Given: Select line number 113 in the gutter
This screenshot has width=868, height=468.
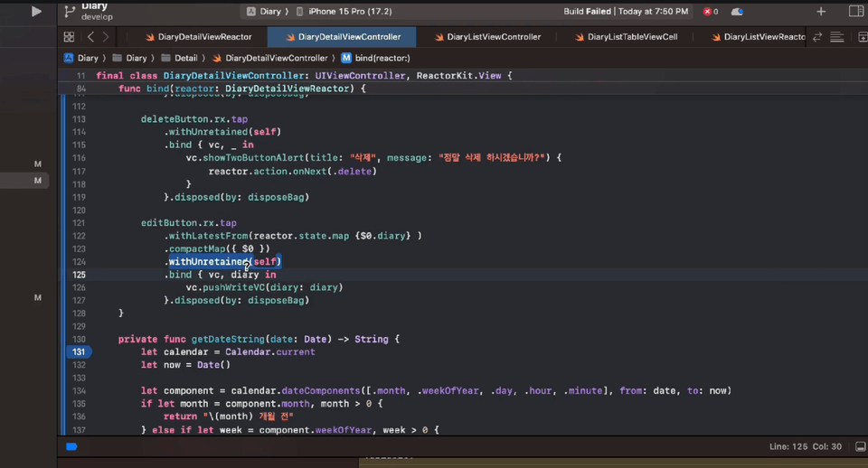Looking at the screenshot, I should (x=80, y=119).
